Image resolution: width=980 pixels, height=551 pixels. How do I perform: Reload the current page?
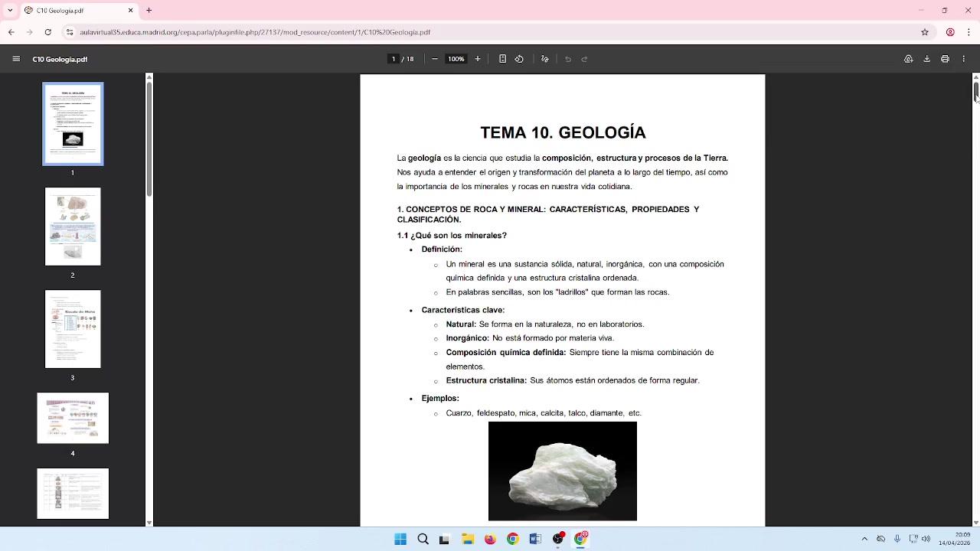(48, 32)
